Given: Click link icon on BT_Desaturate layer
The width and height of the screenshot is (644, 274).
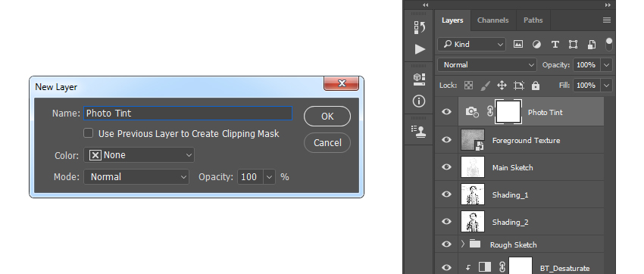Looking at the screenshot, I should click(x=502, y=267).
